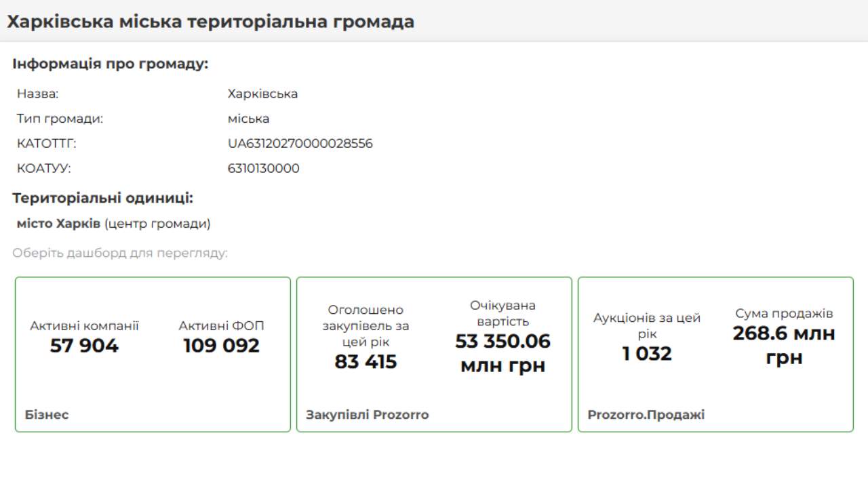868x488 pixels.
Task: Click the Активні ФОП count 109 092
Action: (x=221, y=346)
